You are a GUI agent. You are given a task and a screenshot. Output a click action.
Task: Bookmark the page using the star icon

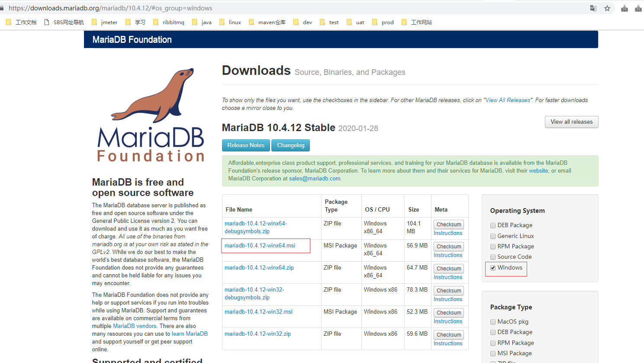click(x=607, y=8)
